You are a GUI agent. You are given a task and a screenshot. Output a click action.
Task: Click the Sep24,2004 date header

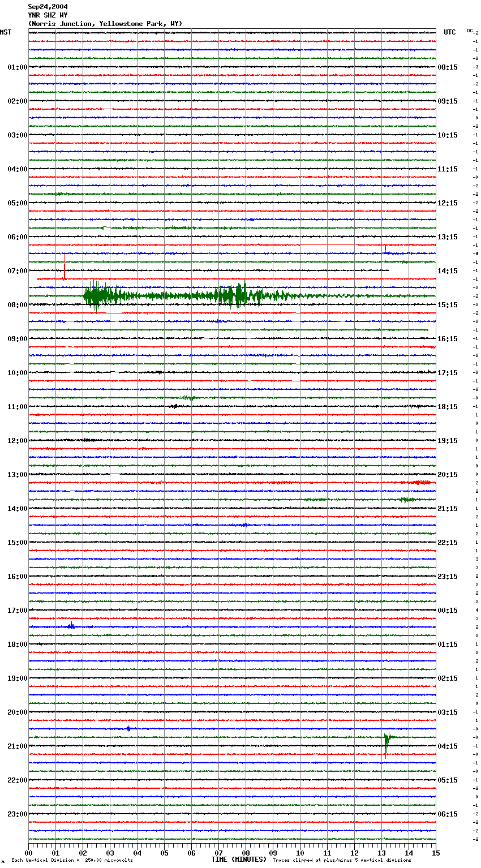48,7
